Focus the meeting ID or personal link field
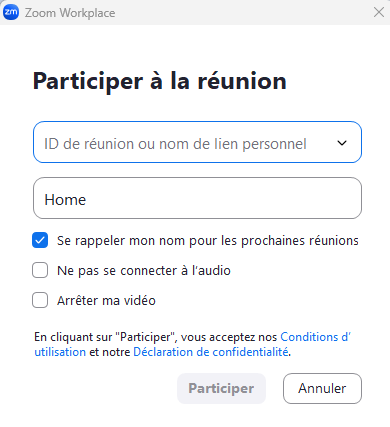Image resolution: width=390 pixels, height=427 pixels. pos(197,142)
